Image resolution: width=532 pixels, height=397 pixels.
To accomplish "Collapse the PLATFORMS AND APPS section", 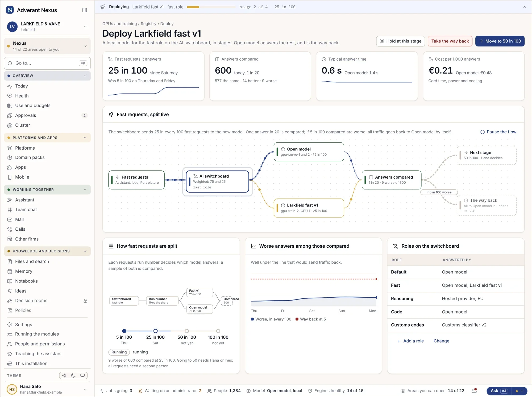I will pyautogui.click(x=47, y=138).
